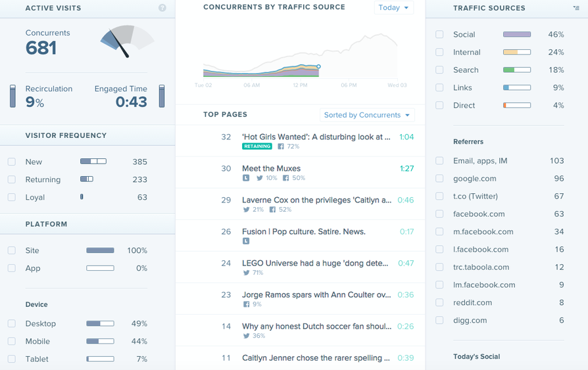Click the Search traffic percentage bar
The height and width of the screenshot is (370, 588).
click(x=517, y=70)
